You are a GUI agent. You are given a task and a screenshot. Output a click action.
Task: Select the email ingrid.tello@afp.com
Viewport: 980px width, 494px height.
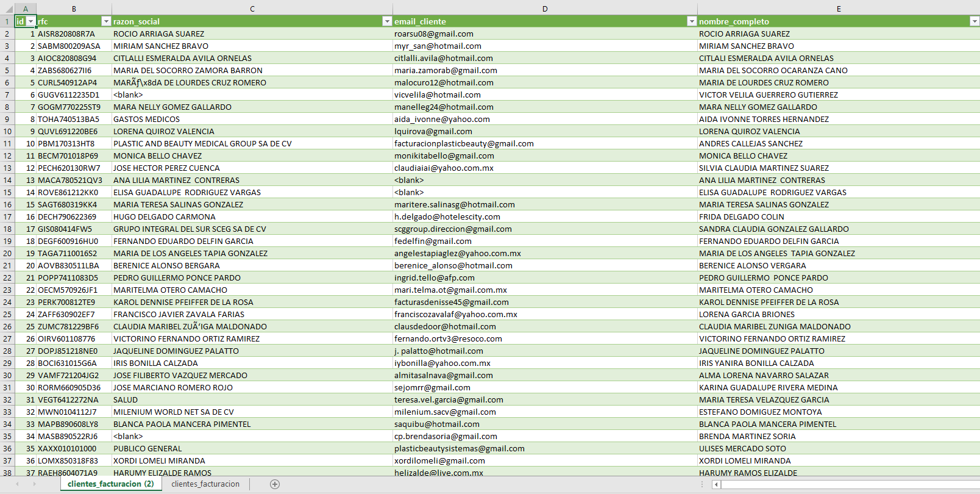[x=545, y=277]
